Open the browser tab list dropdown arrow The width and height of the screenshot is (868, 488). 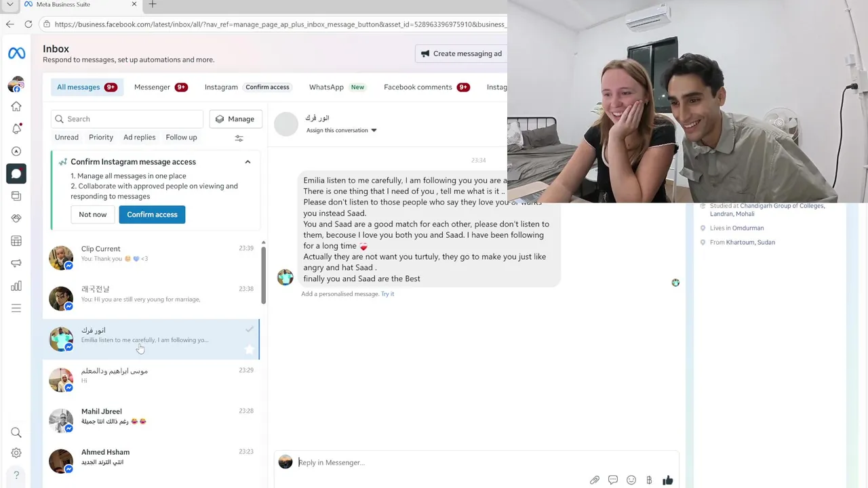click(x=9, y=4)
